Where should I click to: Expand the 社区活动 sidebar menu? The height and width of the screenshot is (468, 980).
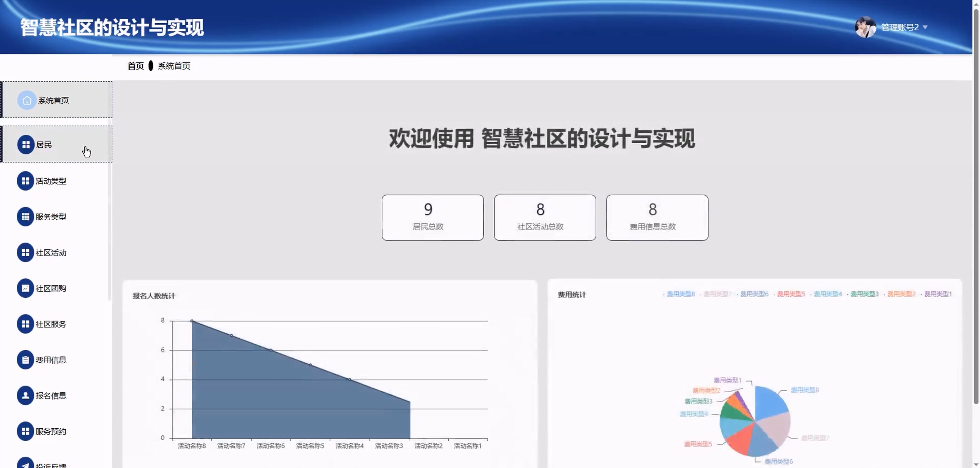coord(51,252)
